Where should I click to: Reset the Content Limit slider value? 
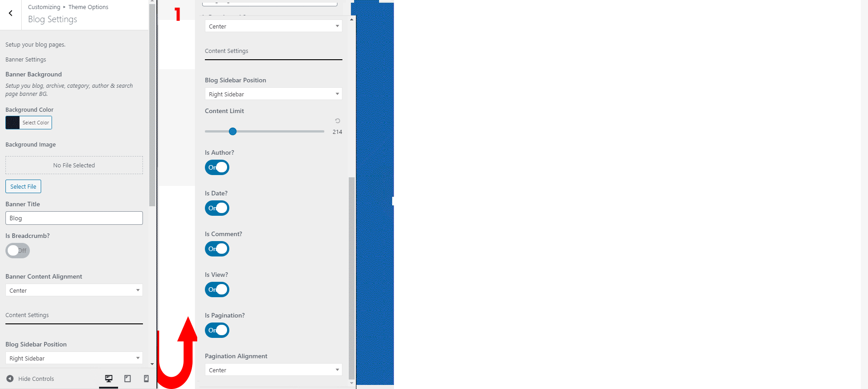(x=337, y=121)
